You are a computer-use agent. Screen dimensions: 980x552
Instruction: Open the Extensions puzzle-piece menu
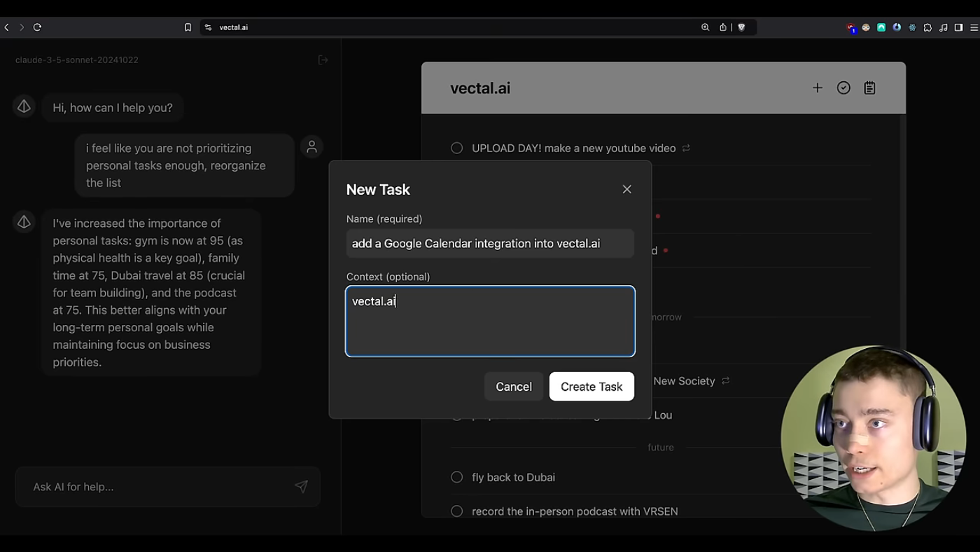pos(927,27)
